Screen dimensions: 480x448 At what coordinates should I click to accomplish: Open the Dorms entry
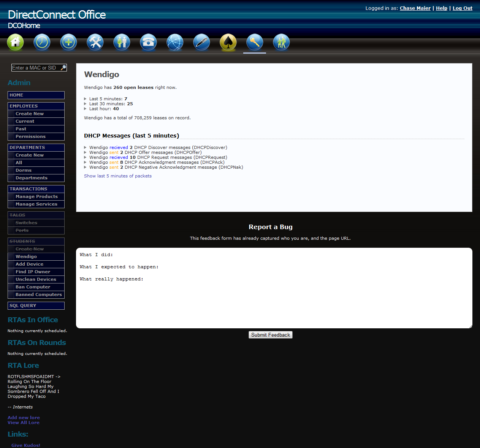coord(36,170)
